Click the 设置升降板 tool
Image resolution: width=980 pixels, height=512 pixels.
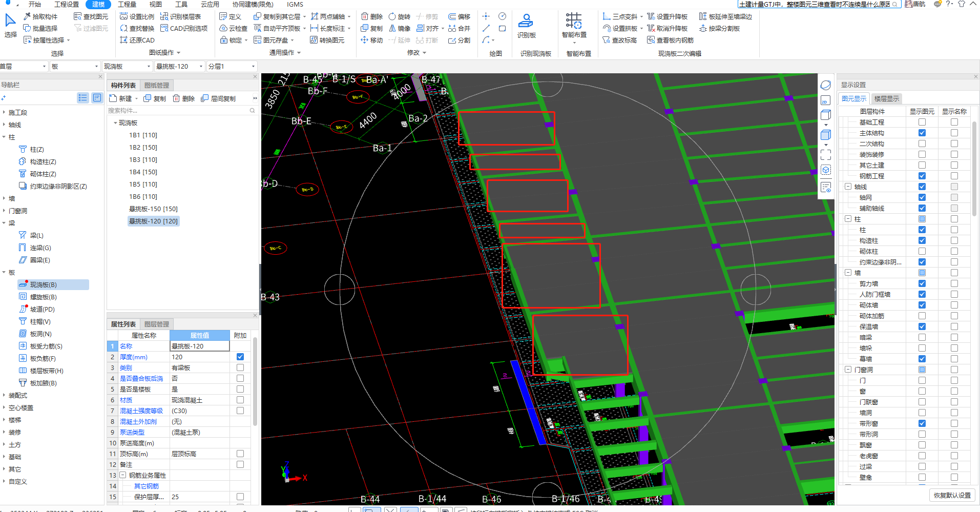(667, 16)
